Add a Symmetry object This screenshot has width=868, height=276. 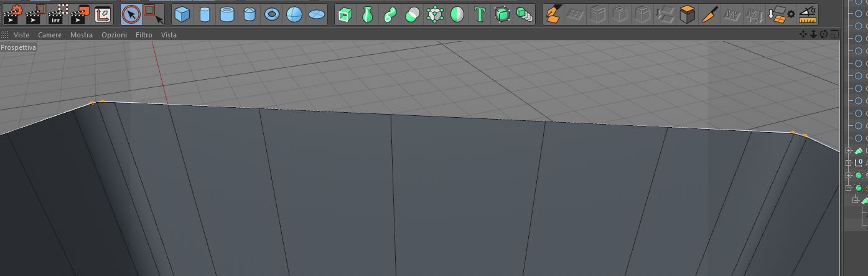click(x=457, y=14)
